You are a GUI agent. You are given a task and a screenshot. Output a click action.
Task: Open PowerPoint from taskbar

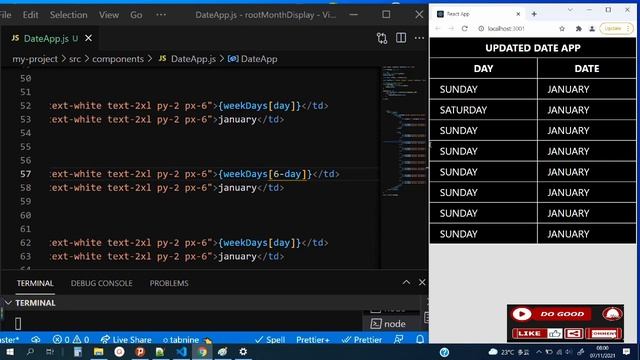tap(140, 352)
